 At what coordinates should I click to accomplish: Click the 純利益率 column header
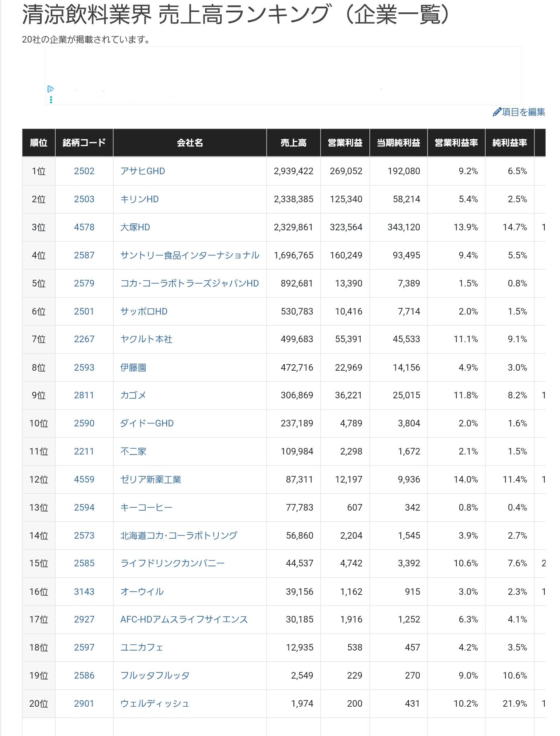pos(510,143)
